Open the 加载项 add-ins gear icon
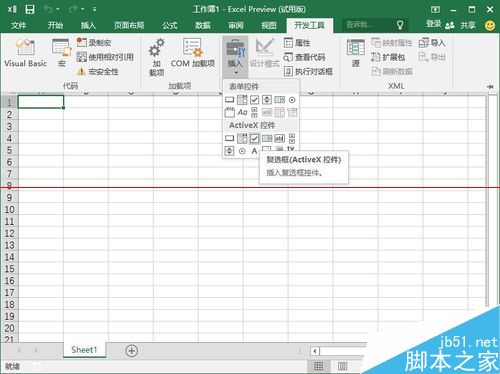Image resolution: width=500 pixels, height=374 pixels. click(156, 57)
